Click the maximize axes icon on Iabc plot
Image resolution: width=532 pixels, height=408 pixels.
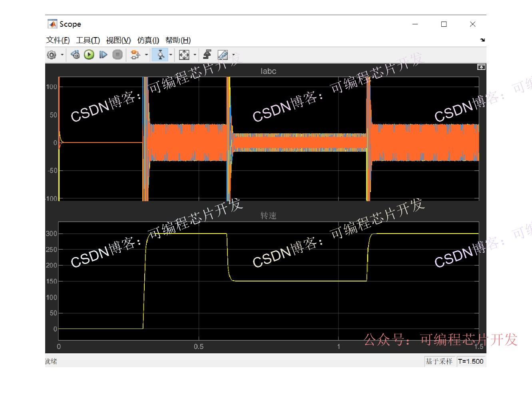[x=481, y=67]
